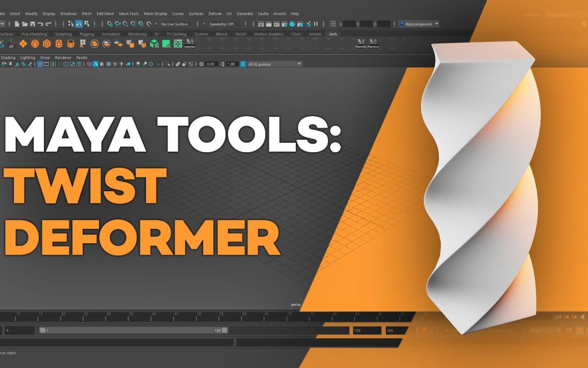Image resolution: width=588 pixels, height=368 pixels.
Task: Open the sRGB gamma dropdown
Action: [x=274, y=64]
